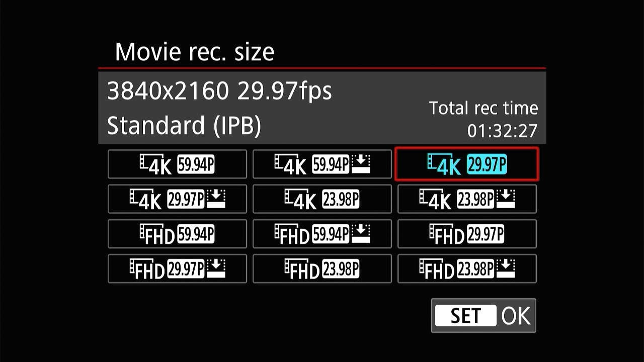Select FHD 23.98P recording option
The height and width of the screenshot is (362, 644).
click(x=322, y=268)
